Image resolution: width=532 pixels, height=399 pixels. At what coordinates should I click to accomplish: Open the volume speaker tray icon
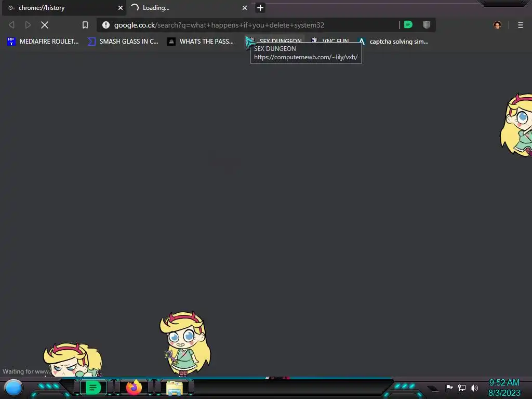(x=474, y=388)
